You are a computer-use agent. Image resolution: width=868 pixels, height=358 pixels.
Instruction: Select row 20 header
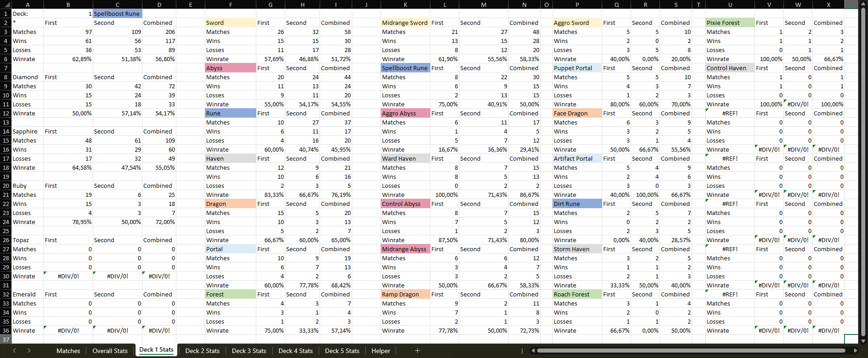[5, 186]
